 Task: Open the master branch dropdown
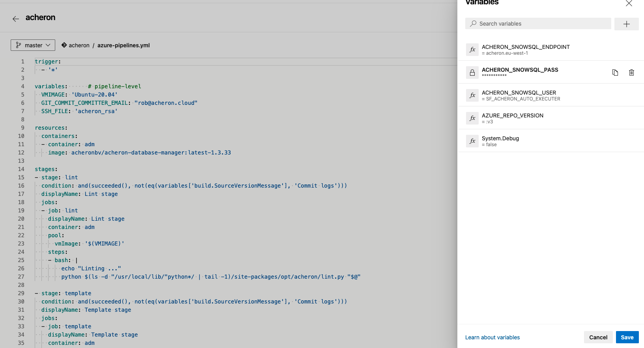[x=33, y=45]
